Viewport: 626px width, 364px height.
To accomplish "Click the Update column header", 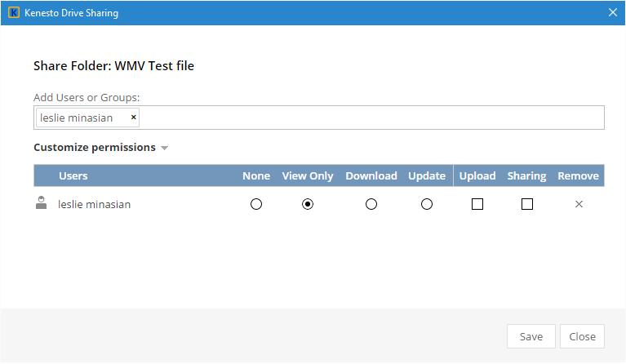I will point(427,175).
